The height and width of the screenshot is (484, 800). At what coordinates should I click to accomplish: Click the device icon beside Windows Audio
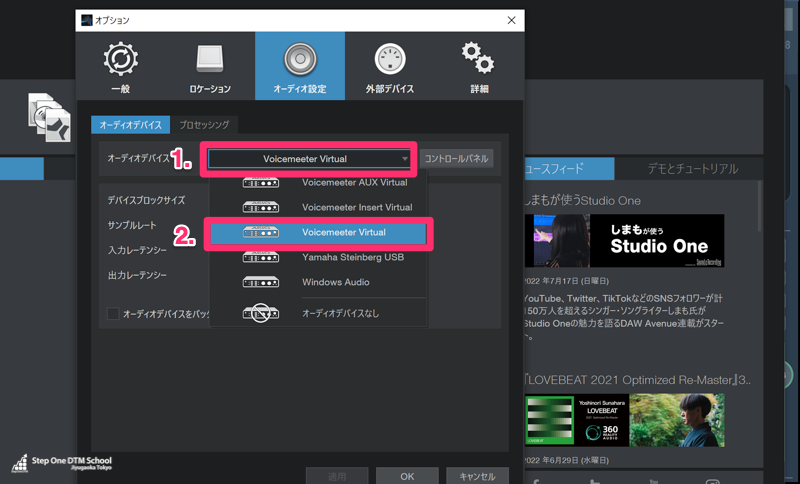(x=261, y=282)
